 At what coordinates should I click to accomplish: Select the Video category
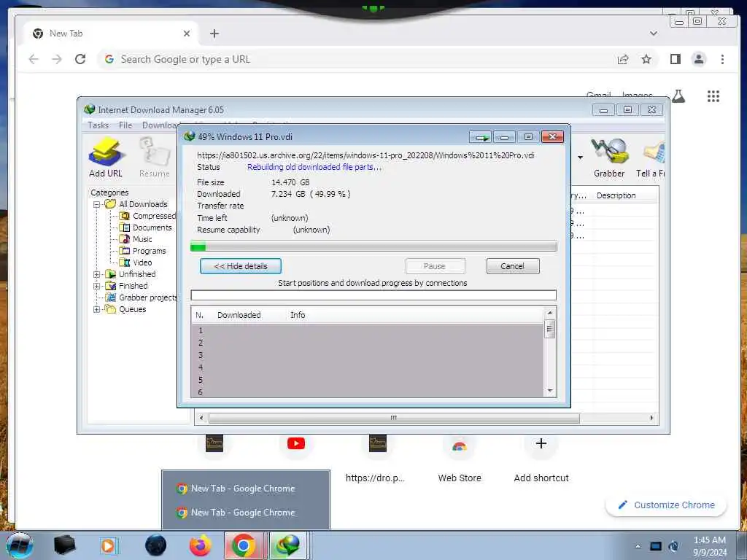136,262
